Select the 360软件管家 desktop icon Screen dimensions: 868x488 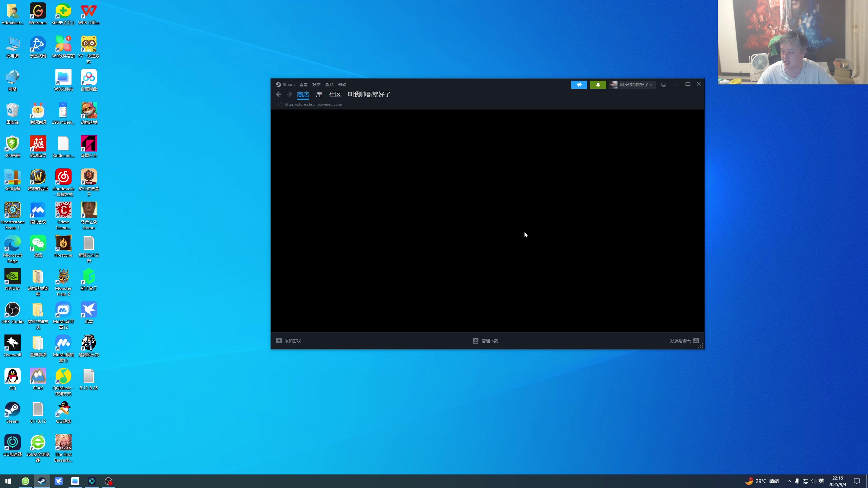click(63, 47)
